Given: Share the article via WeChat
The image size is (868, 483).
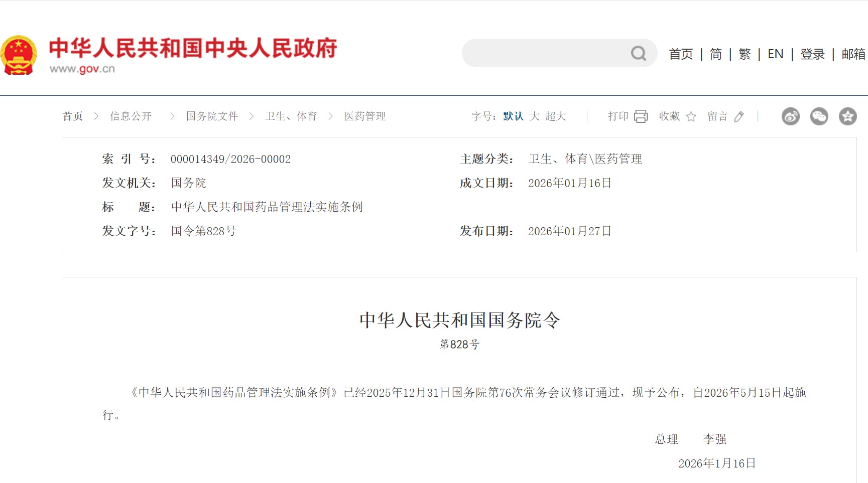Looking at the screenshot, I should 819,117.
